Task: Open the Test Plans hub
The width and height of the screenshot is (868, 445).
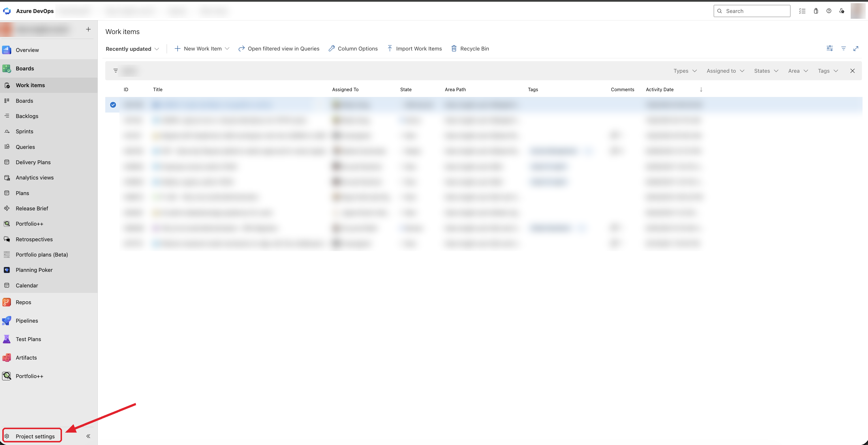Action: pyautogui.click(x=48, y=339)
